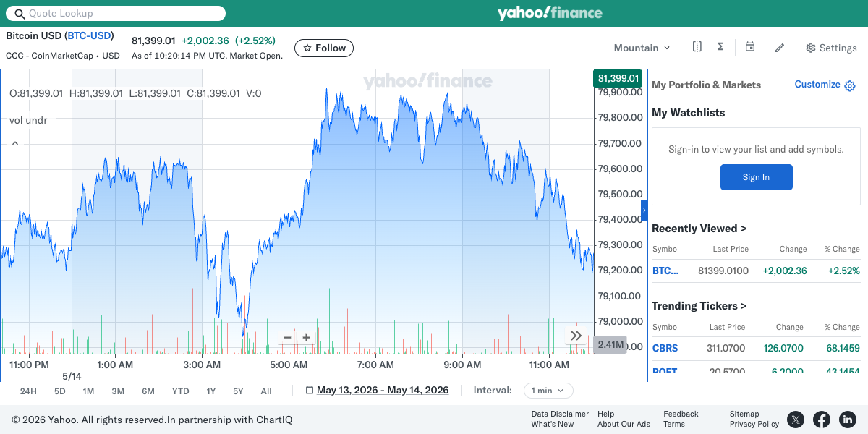
Task: Open Data Disclaimer footer link
Action: point(560,414)
